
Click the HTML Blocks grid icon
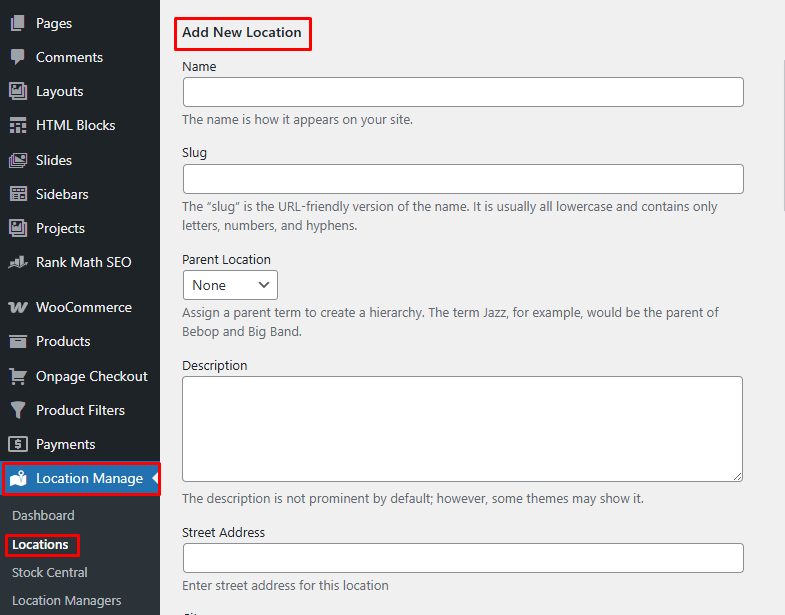point(18,125)
